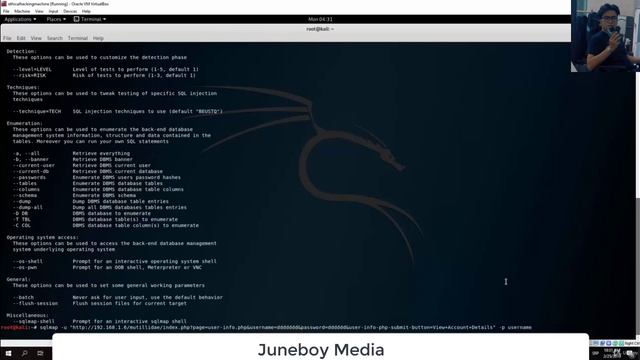Open VirtualBox Input menu

point(53,11)
